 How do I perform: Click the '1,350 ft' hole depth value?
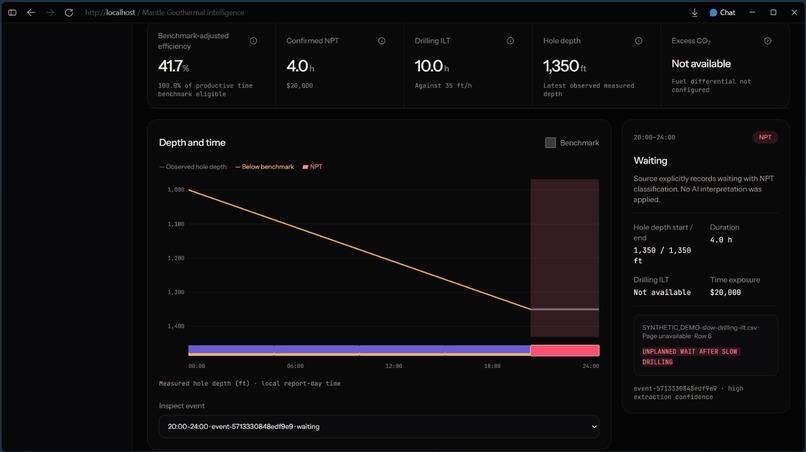point(564,66)
